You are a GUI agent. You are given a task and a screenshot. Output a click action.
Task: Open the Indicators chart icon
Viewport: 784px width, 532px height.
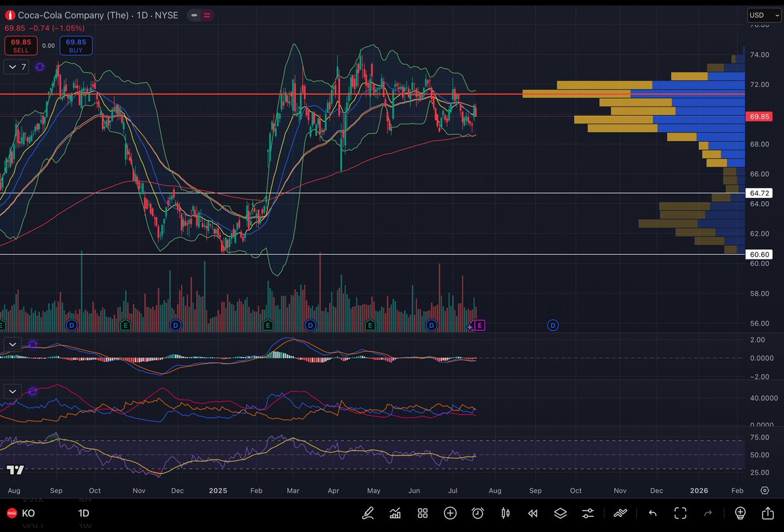tap(395, 513)
